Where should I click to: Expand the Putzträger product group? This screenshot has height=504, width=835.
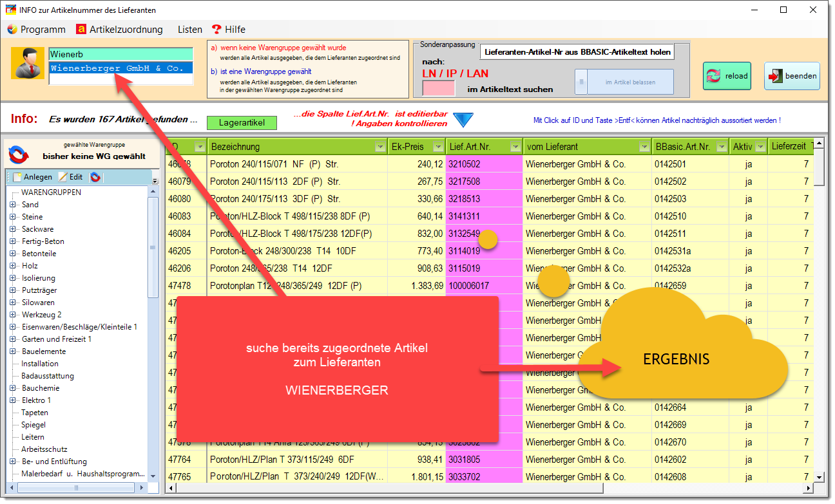click(x=13, y=290)
